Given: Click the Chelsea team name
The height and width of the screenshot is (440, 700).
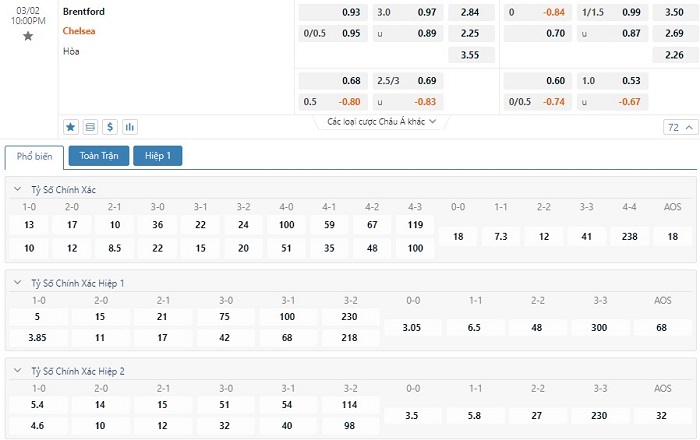Looking at the screenshot, I should click(x=79, y=31).
